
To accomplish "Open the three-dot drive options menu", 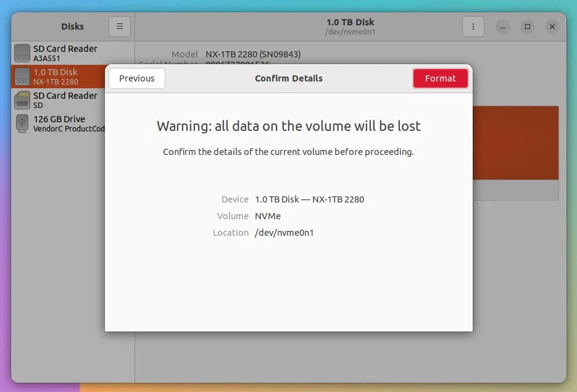I will point(473,27).
